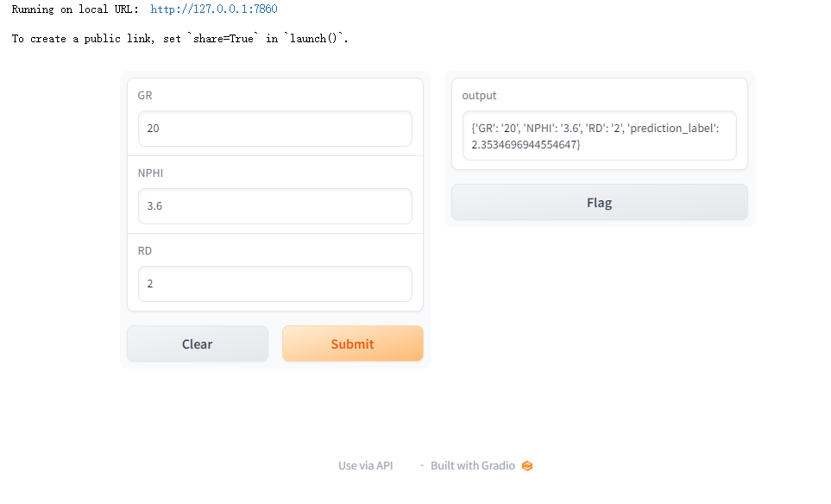Click the output text box
This screenshot has width=831, height=504.
(600, 135)
